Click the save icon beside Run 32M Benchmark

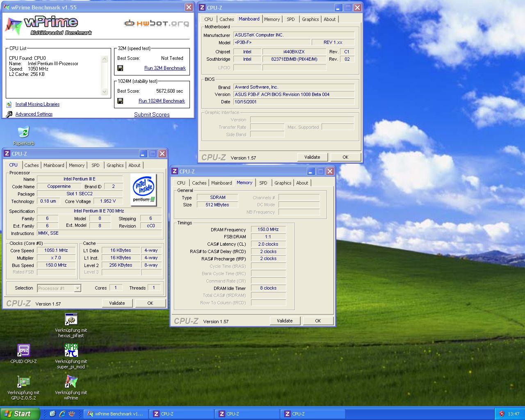point(120,68)
